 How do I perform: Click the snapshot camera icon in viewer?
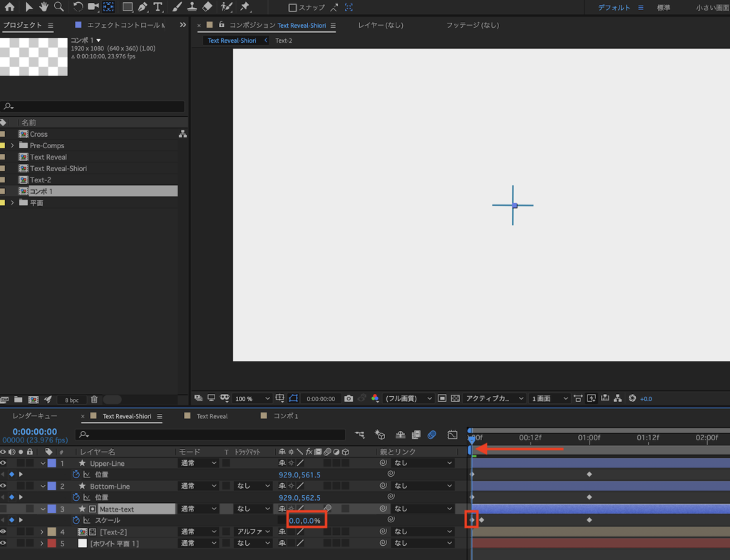pos(349,398)
